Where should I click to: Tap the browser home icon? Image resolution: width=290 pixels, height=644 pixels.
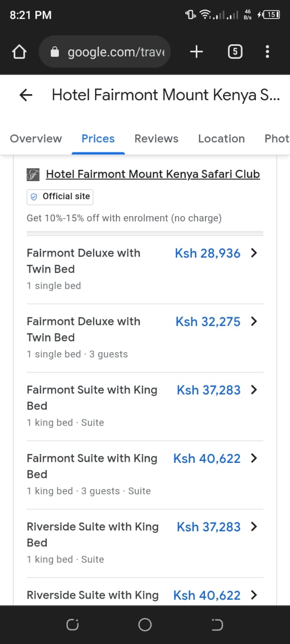[x=19, y=52]
